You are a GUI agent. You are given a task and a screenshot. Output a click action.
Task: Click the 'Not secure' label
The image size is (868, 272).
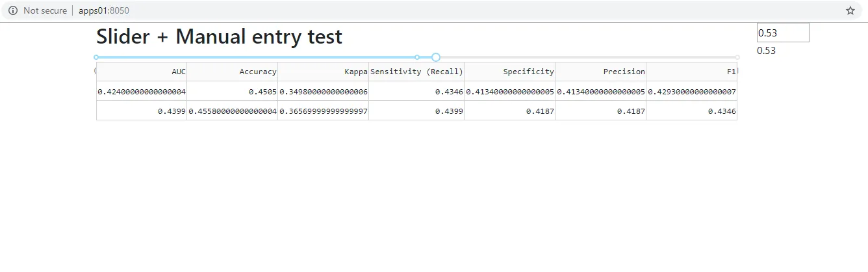coord(45,10)
